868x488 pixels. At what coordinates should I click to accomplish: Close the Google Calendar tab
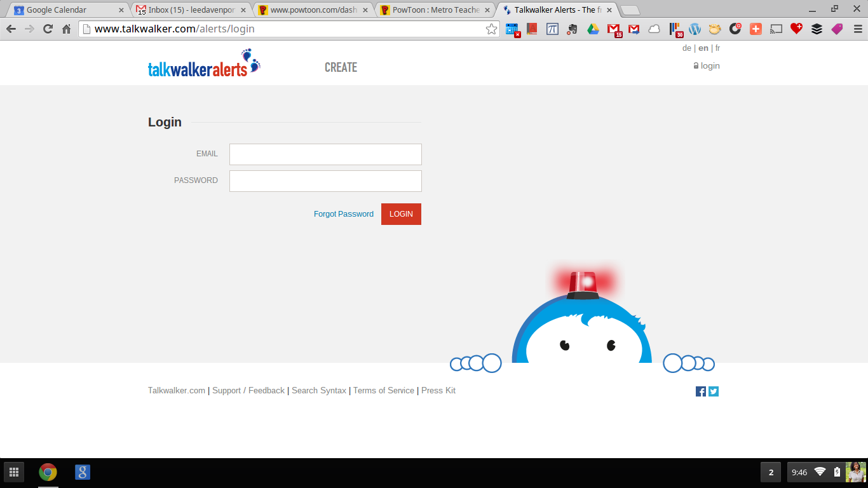[x=121, y=10]
